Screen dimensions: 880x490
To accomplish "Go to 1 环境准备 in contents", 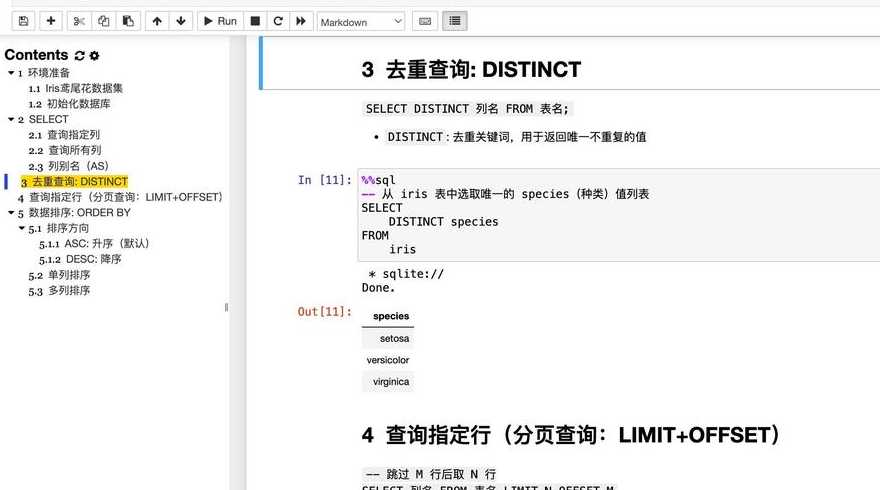I will click(x=44, y=73).
